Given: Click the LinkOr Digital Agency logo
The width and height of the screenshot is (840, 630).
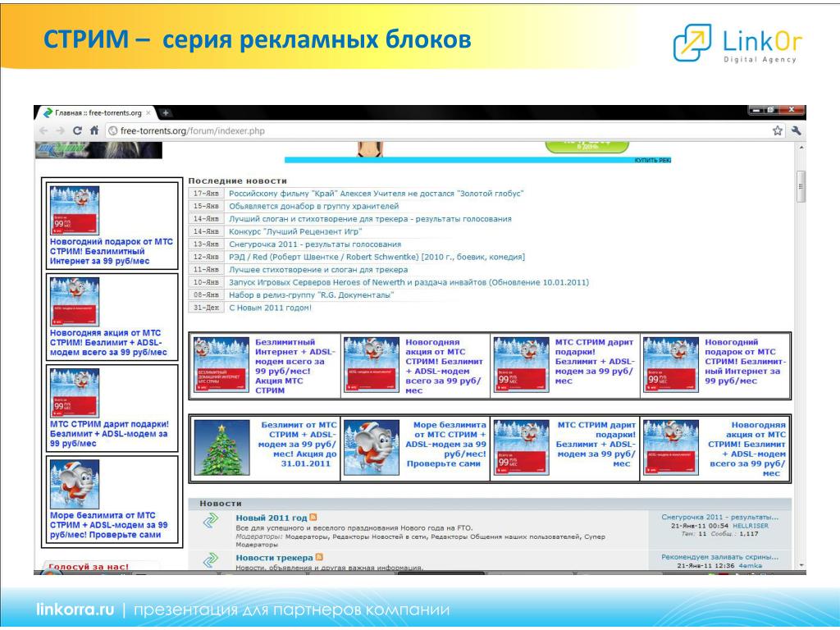Looking at the screenshot, I should pyautogui.click(x=737, y=43).
